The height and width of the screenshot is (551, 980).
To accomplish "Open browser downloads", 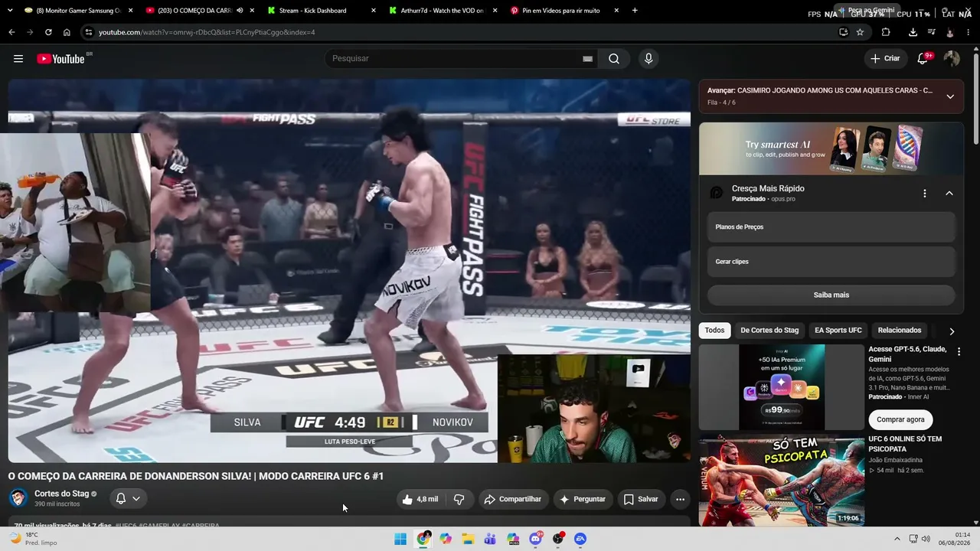I will click(x=913, y=32).
